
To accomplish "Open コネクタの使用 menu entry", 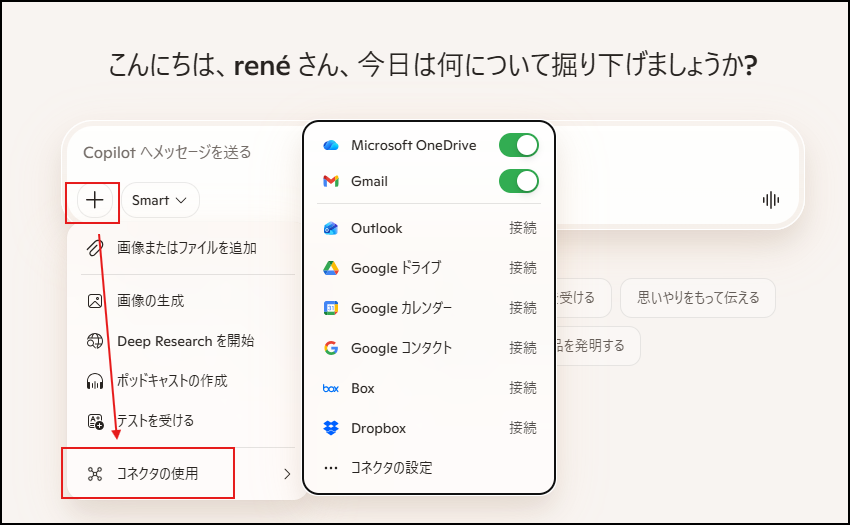I will tap(187, 473).
